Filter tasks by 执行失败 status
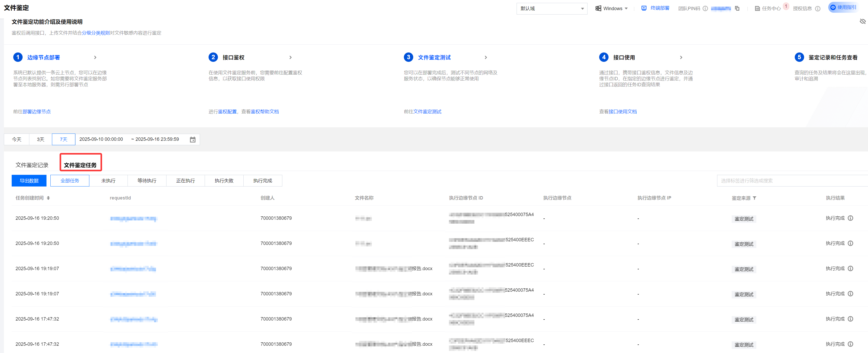 (224, 181)
